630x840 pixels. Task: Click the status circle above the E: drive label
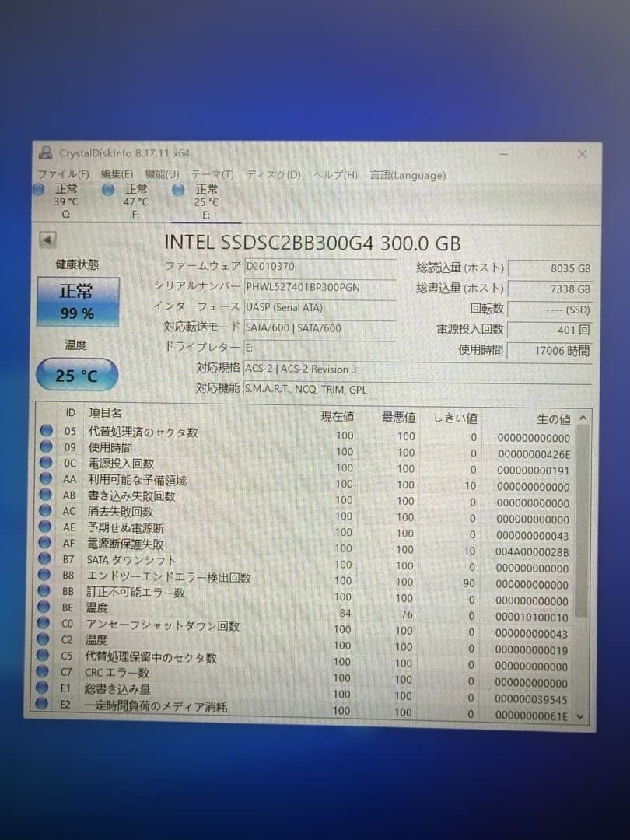click(x=177, y=189)
